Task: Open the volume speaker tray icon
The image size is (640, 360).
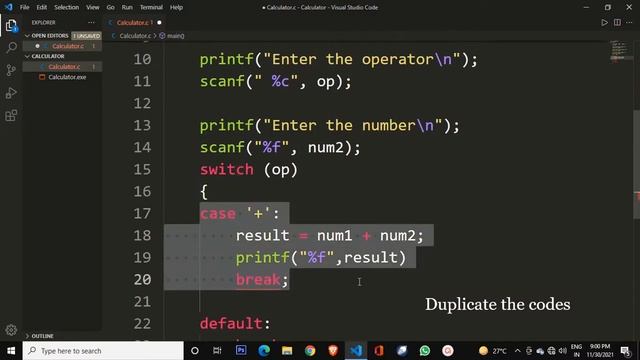Action: [563, 351]
